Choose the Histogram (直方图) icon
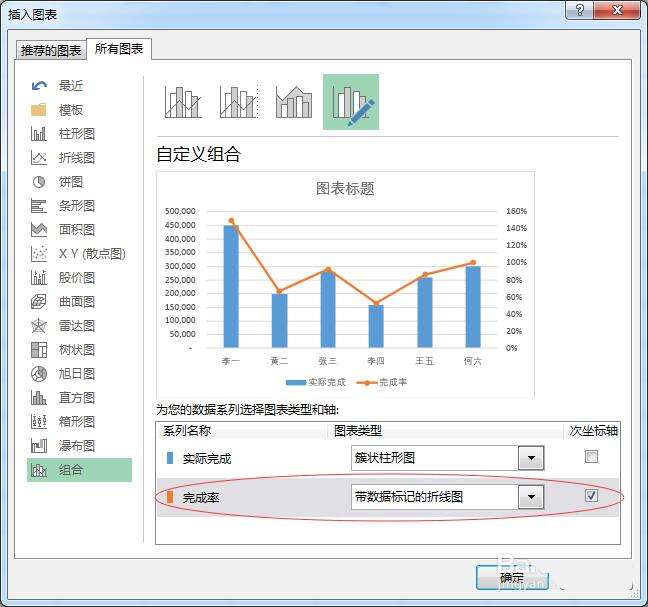 [39, 398]
